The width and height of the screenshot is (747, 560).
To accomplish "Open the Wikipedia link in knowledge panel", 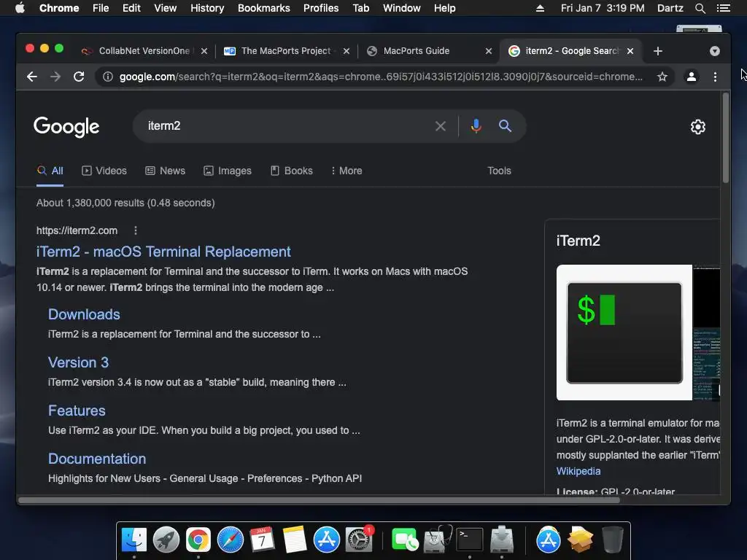I will point(578,471).
